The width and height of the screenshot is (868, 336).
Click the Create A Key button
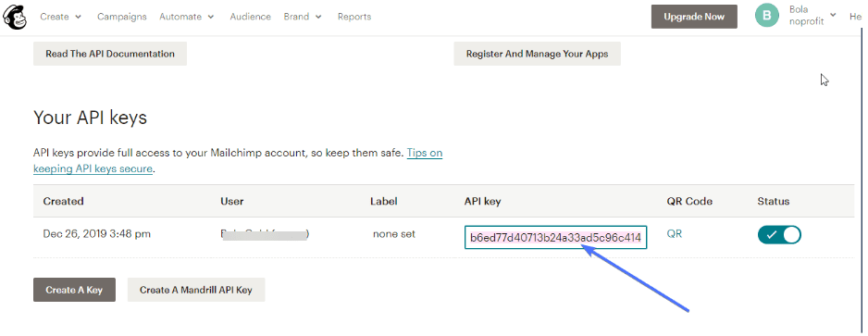click(x=74, y=290)
